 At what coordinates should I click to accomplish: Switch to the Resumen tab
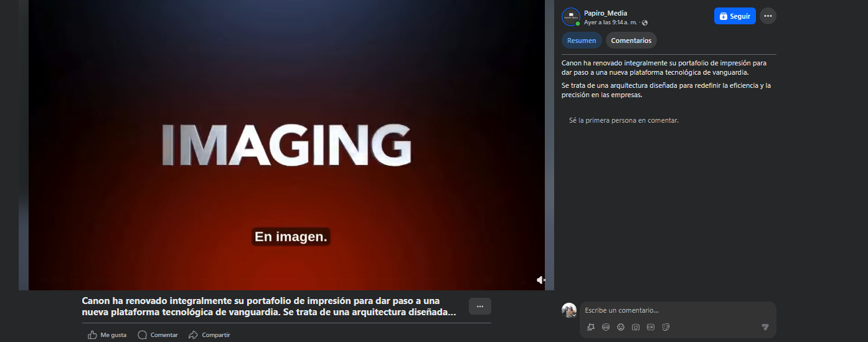tap(582, 40)
